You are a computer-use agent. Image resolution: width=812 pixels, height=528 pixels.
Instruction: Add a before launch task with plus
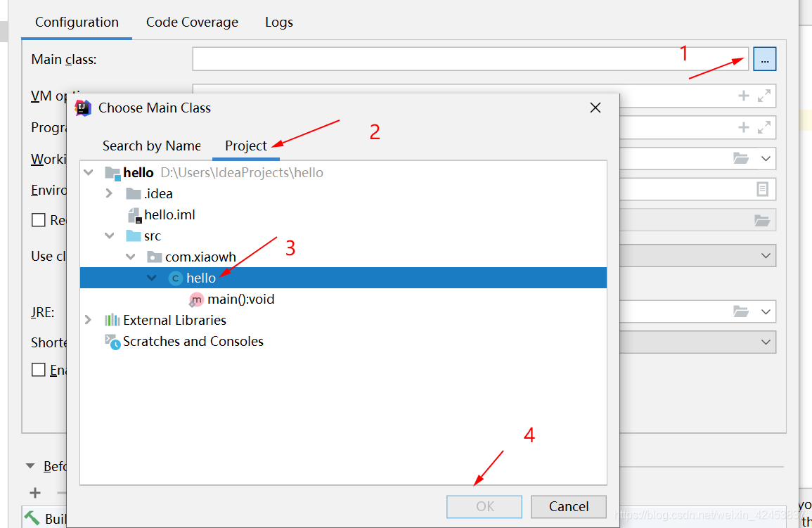click(35, 493)
